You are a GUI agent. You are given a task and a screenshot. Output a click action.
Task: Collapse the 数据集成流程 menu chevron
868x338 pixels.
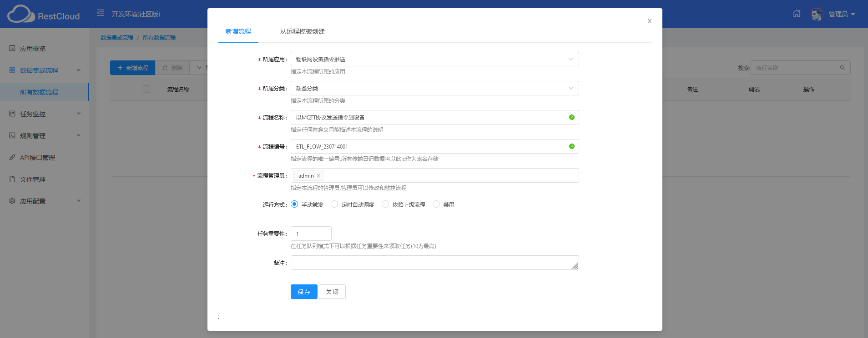coord(79,70)
